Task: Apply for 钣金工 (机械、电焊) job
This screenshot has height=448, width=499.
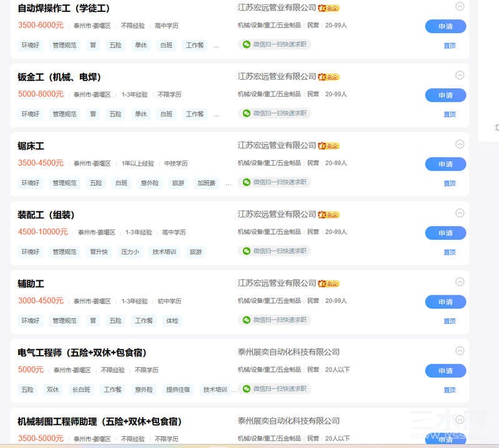Action: pos(445,95)
